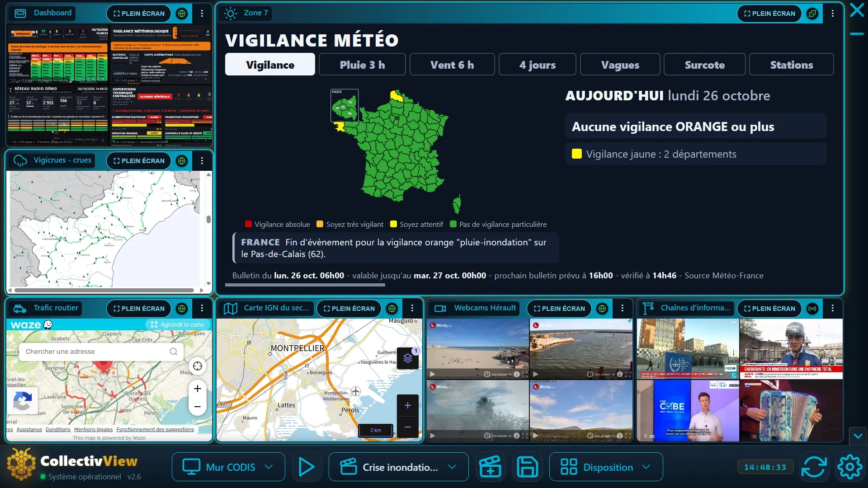Zoom in on the Waze map
This screenshot has width=868, height=488.
click(x=198, y=389)
